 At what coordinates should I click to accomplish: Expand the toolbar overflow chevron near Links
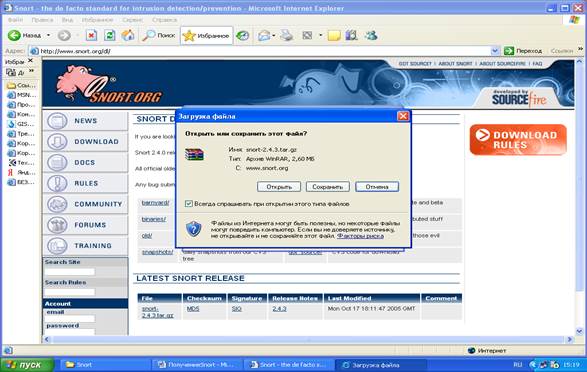click(581, 49)
